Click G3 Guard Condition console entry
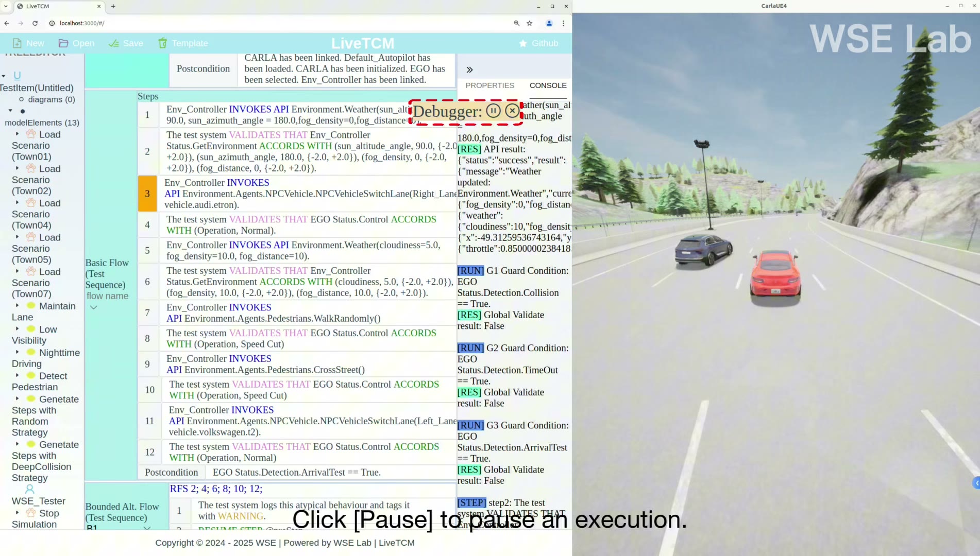This screenshot has width=980, height=556. (x=513, y=442)
